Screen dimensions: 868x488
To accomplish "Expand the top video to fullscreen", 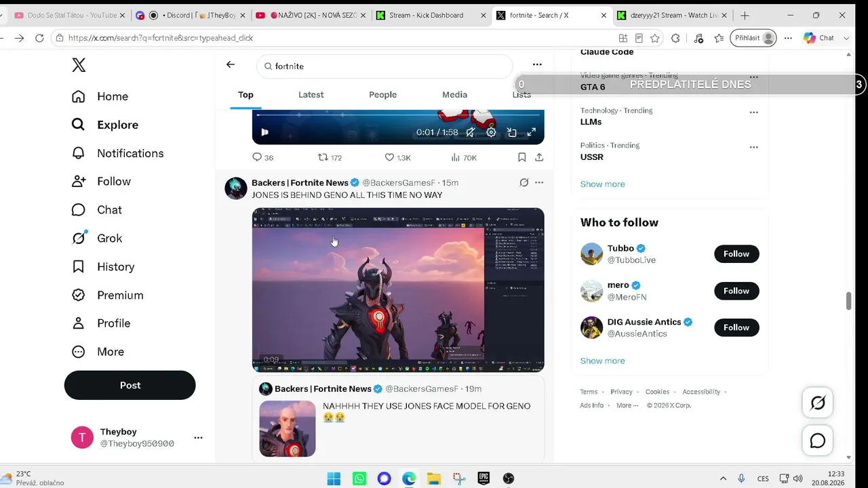I will click(x=532, y=133).
